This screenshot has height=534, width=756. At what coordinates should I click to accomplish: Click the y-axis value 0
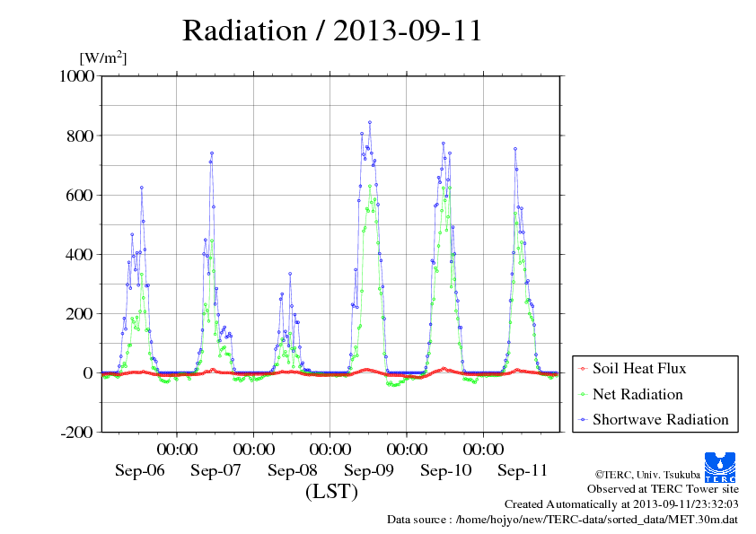[x=88, y=373]
